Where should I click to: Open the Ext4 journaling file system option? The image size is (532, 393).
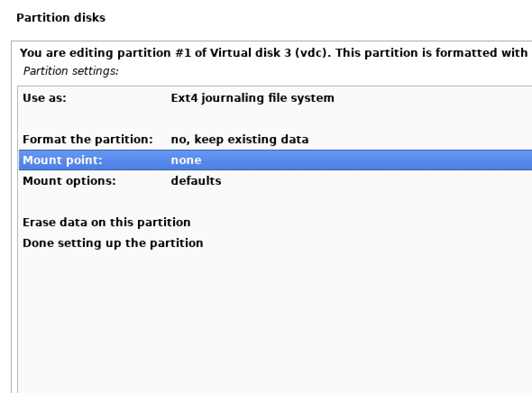[252, 98]
